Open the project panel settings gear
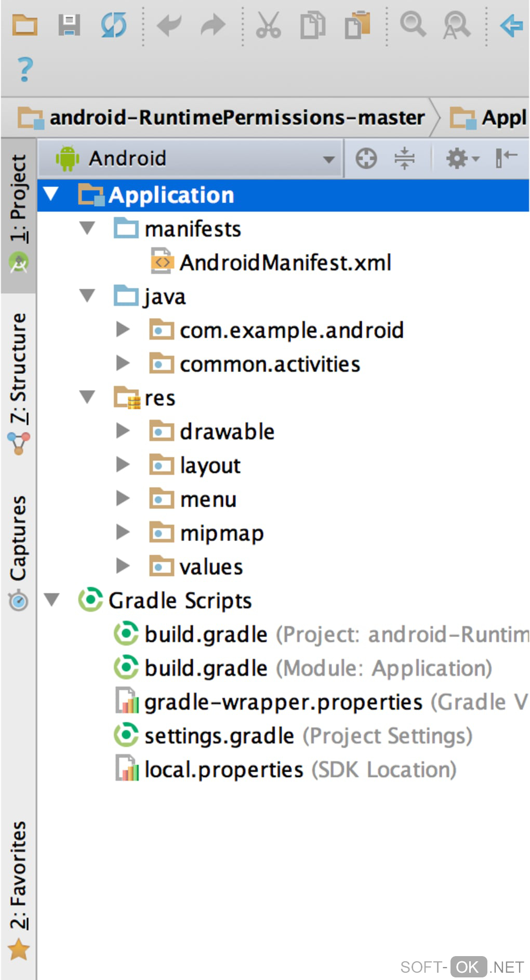The height and width of the screenshot is (980, 530). point(462,158)
